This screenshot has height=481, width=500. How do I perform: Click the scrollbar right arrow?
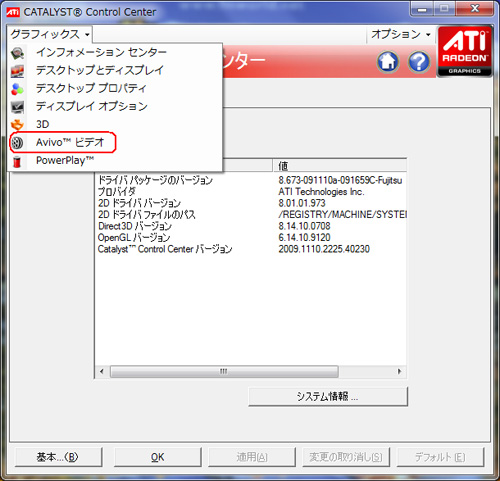coord(399,371)
